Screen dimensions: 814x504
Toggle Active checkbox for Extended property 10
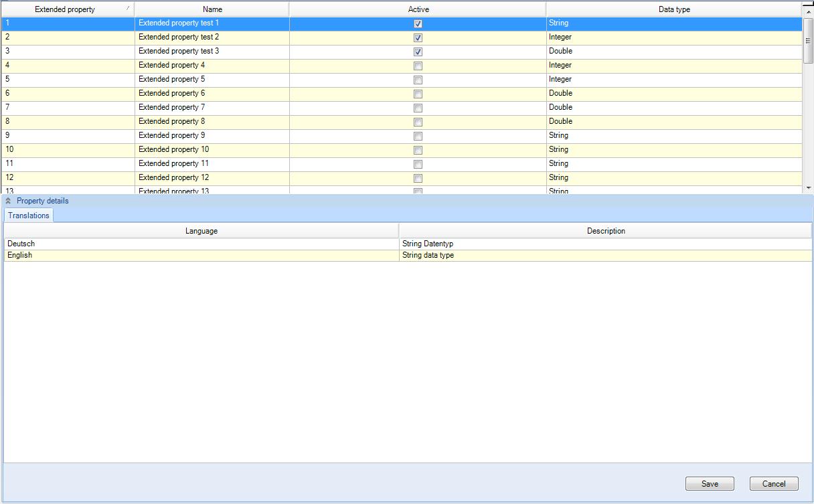(418, 150)
